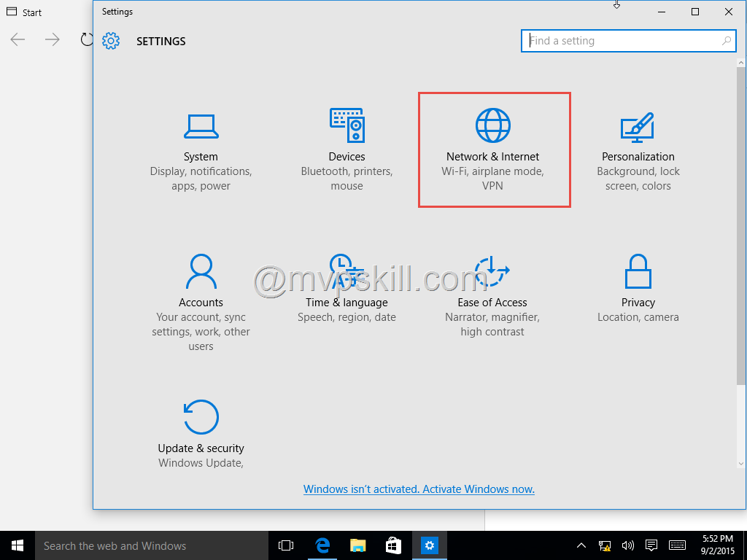
Task: Open the network status tray icon
Action: tap(605, 545)
